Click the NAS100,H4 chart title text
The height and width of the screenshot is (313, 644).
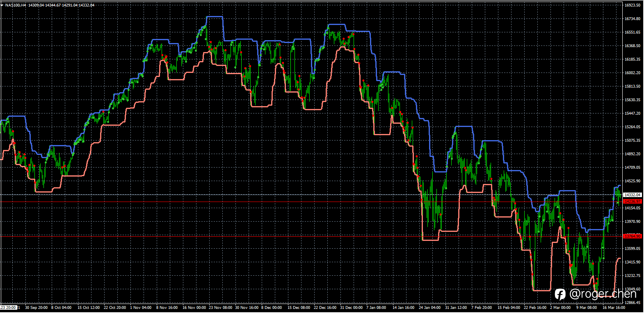[x=16, y=5]
